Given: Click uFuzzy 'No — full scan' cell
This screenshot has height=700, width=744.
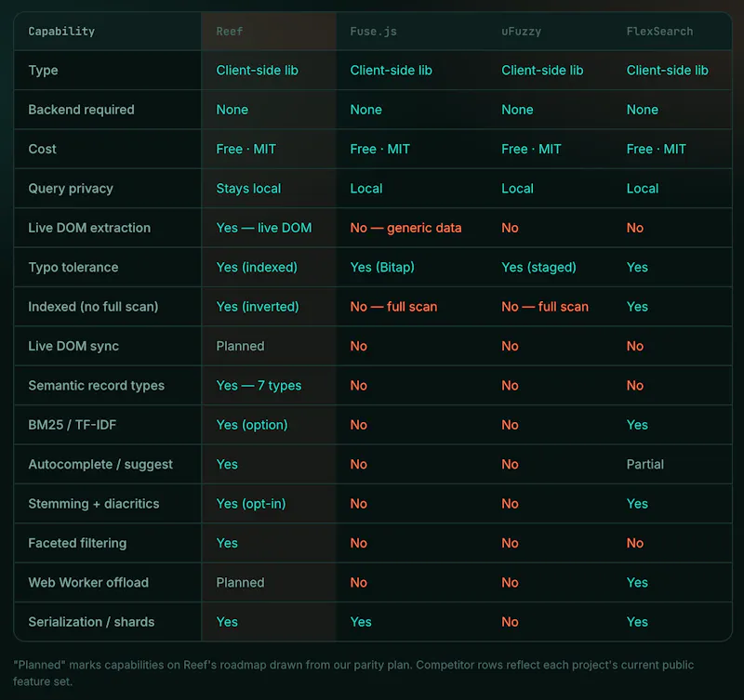Looking at the screenshot, I should coord(545,307).
